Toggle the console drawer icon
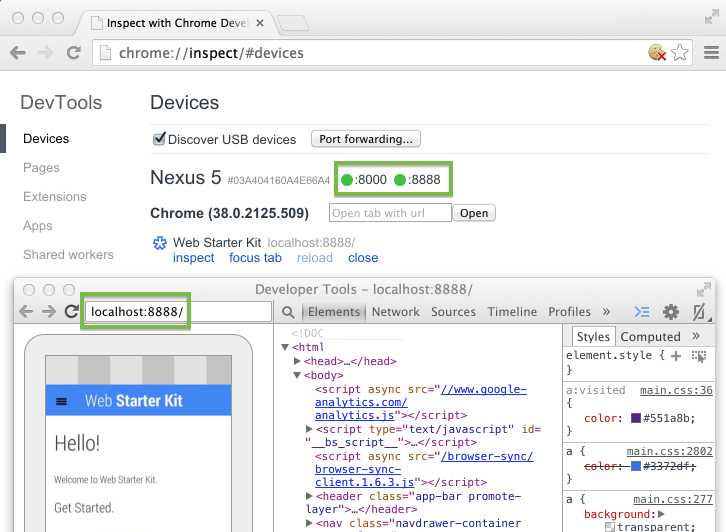The image size is (726, 532). tap(642, 312)
